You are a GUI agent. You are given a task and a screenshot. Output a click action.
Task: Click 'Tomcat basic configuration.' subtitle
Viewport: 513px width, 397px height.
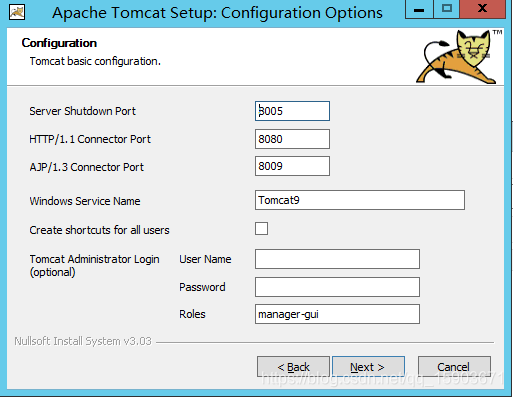click(95, 61)
